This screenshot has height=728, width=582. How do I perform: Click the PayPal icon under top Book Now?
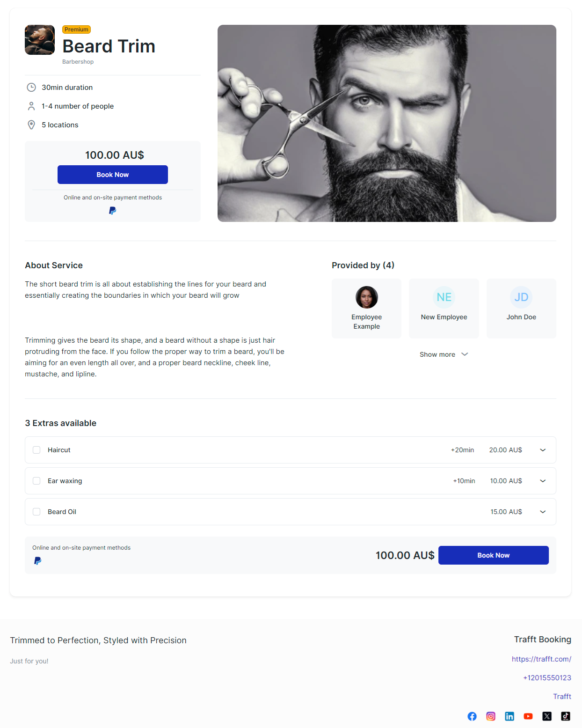[113, 211]
